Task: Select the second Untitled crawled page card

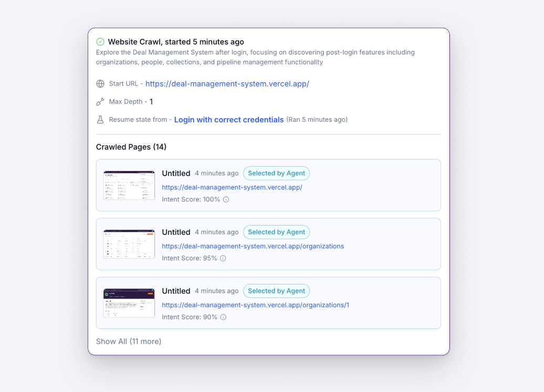Action: tap(268, 243)
